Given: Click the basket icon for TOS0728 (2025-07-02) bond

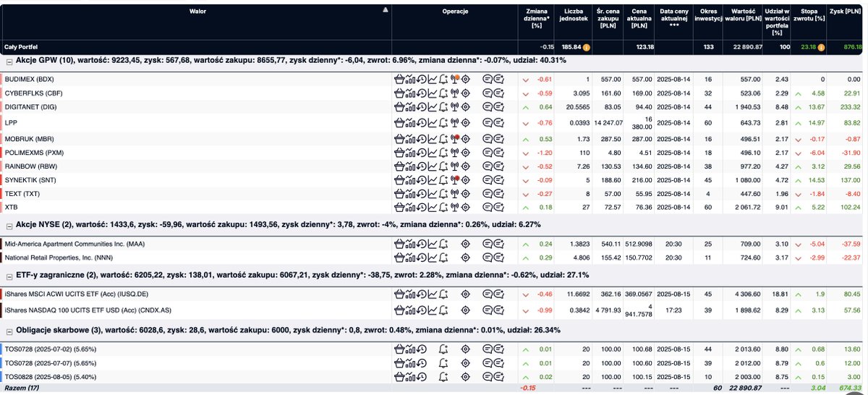Looking at the screenshot, I should pos(399,349).
